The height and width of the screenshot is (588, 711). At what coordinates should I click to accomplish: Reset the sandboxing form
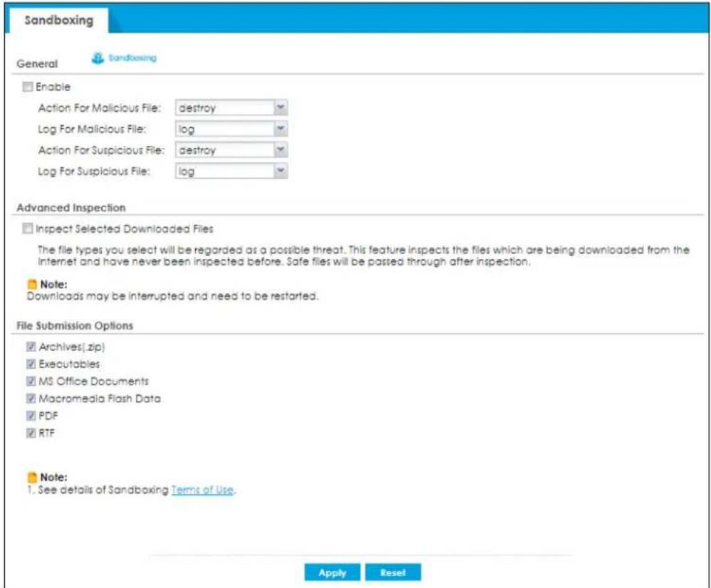coord(393,572)
